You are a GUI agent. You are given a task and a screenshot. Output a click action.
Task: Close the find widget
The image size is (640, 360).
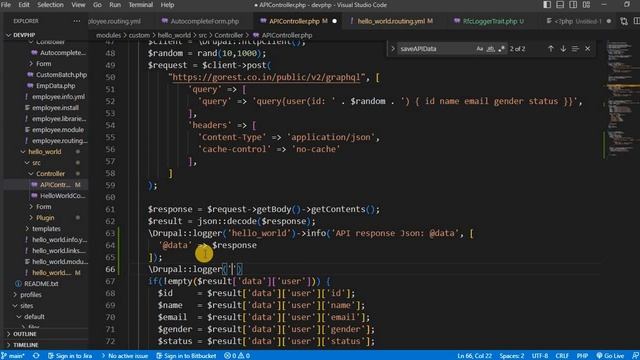click(x=587, y=49)
